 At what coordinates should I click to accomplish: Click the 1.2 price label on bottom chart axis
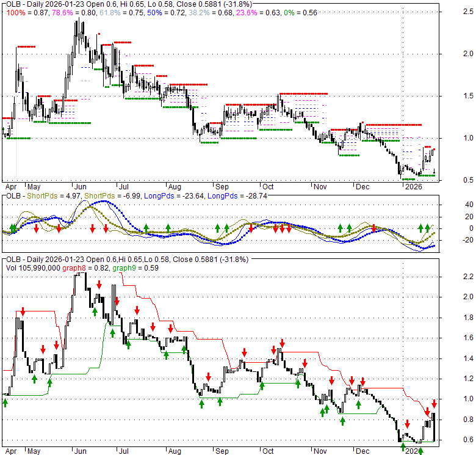468,379
